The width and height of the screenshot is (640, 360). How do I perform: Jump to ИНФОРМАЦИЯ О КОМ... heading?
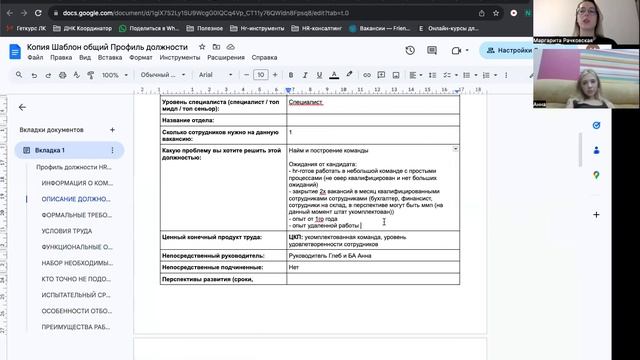point(77,183)
